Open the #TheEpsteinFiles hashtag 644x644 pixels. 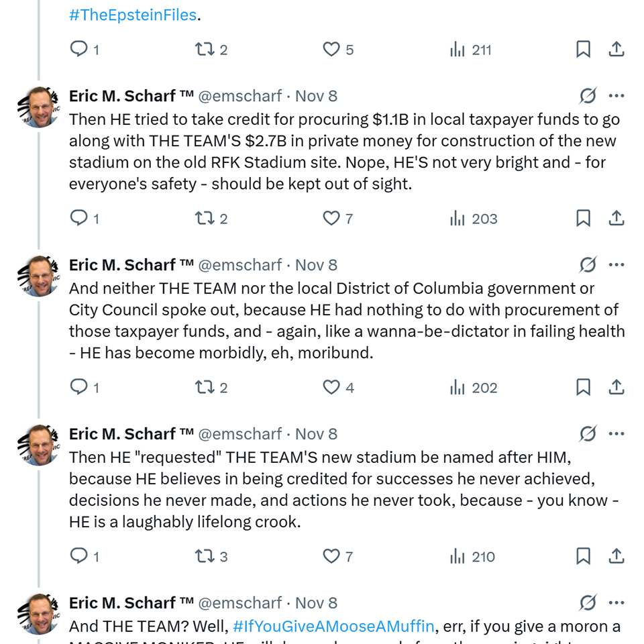tap(133, 15)
